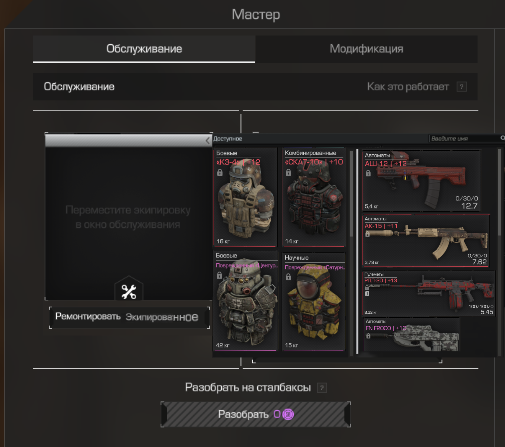Select the AK-15 rifle thumbnail
This screenshot has height=447, width=505.
[x=426, y=241]
